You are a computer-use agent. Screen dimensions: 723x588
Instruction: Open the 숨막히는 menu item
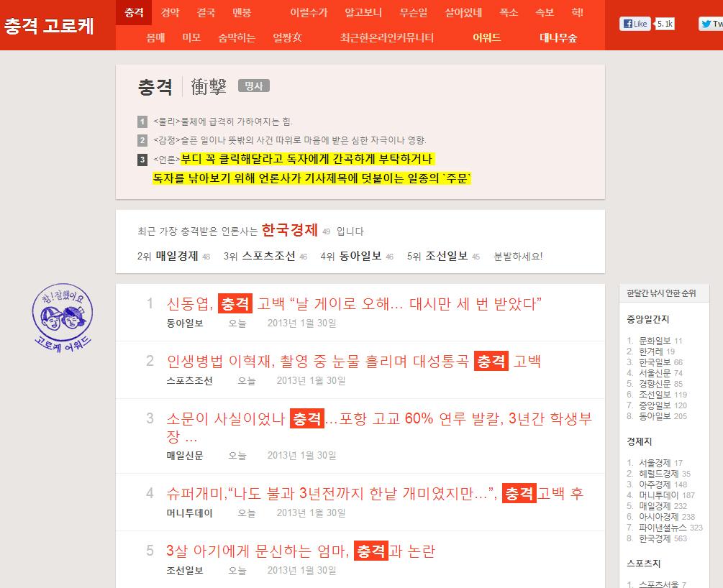237,38
